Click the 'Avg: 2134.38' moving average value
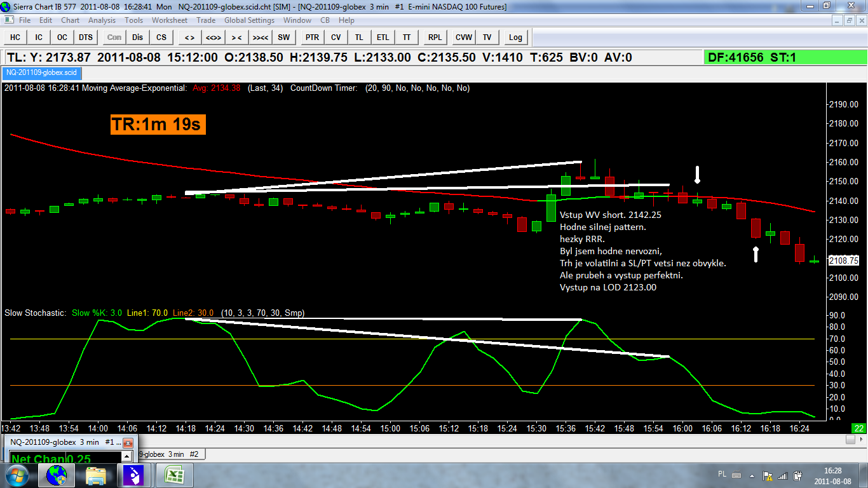 coord(217,88)
